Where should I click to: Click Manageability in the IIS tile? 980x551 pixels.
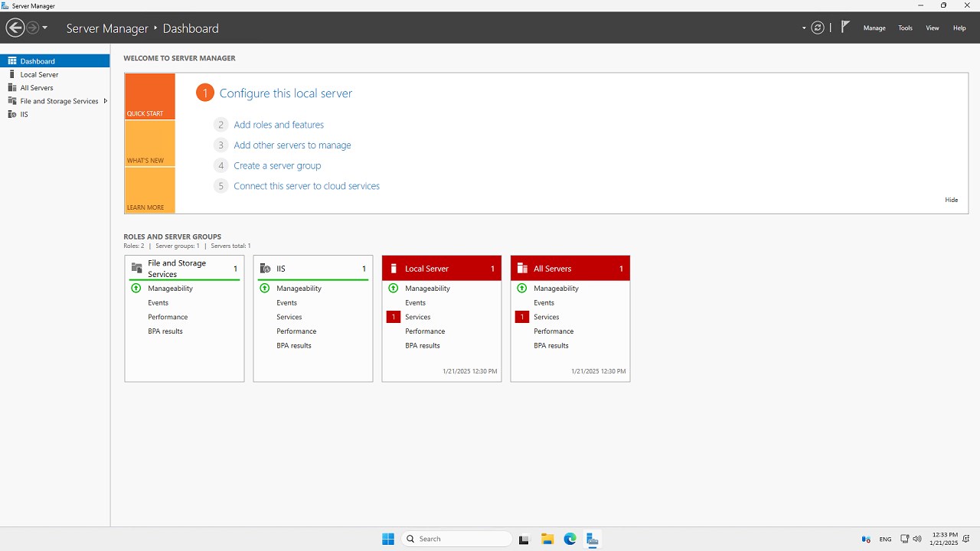tap(299, 289)
